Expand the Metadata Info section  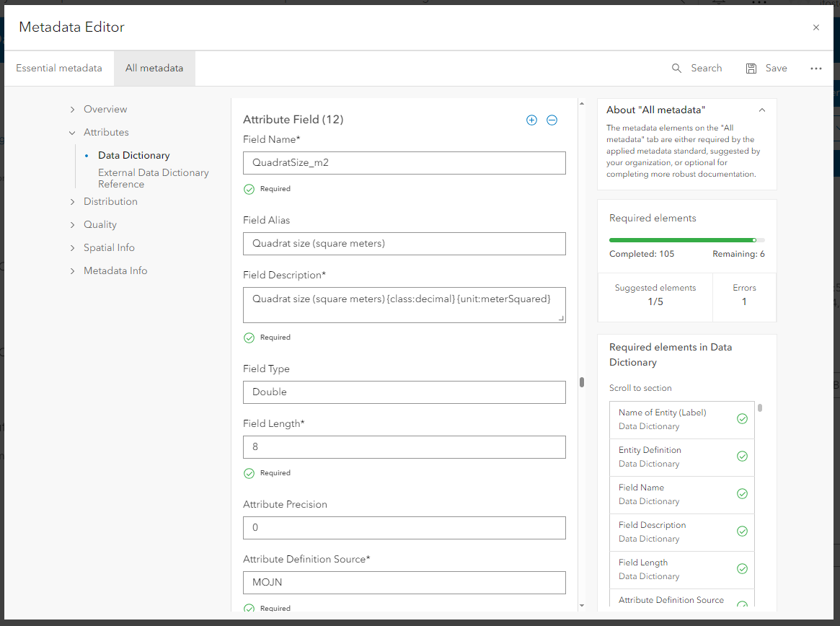[72, 270]
